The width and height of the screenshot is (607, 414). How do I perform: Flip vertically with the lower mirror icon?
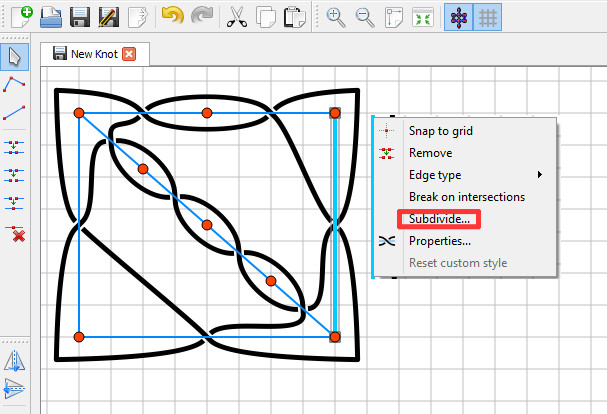(x=14, y=388)
